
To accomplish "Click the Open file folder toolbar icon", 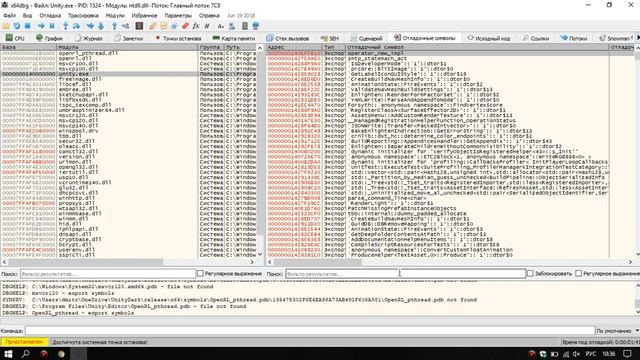I will coord(6,26).
